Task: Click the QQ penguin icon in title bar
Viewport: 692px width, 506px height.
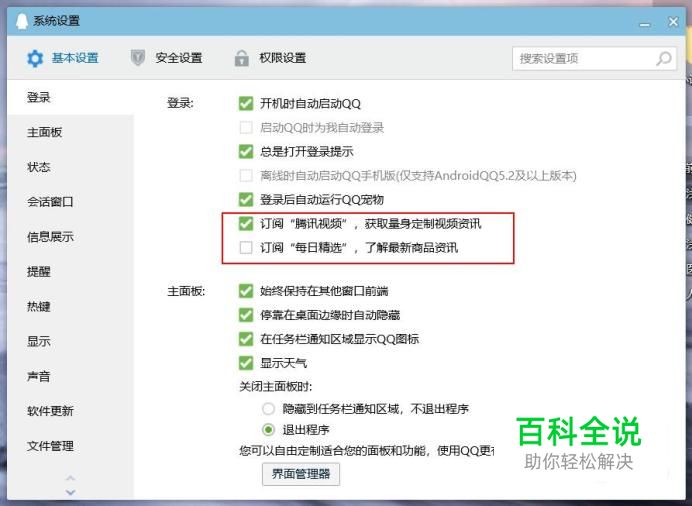Action: [22, 21]
